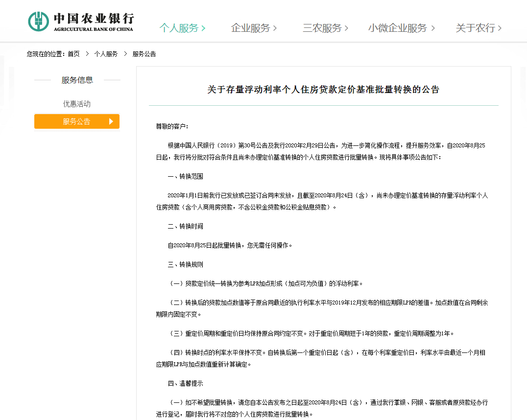The width and height of the screenshot is (527, 420).
Task: Open the 关于农行 navigation menu
Action: click(475, 28)
